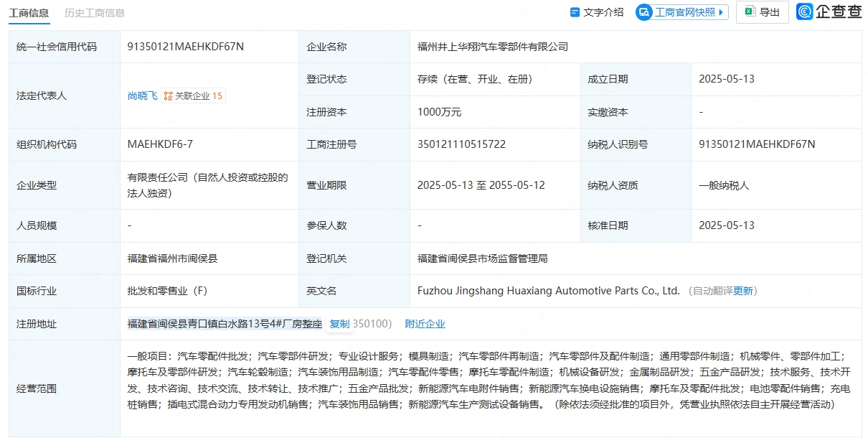This screenshot has width=868, height=443.
Task: Click the 经营范围 label cell
Action: pos(65,388)
